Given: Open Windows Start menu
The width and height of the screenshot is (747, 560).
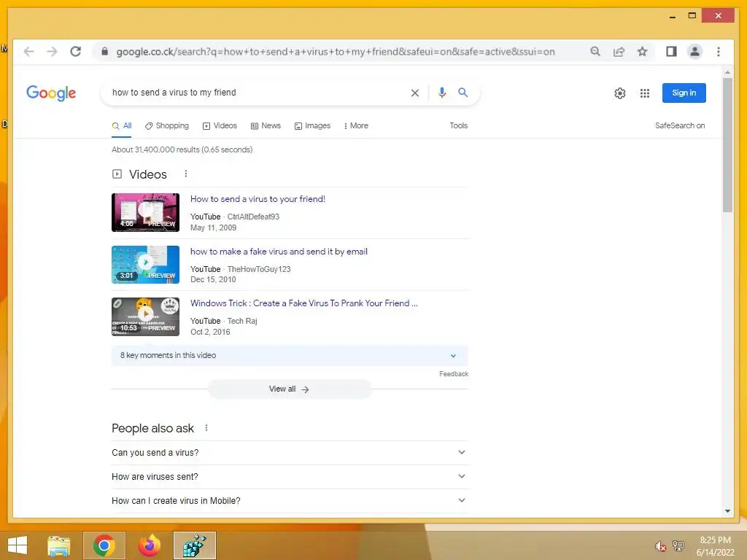Looking at the screenshot, I should pyautogui.click(x=18, y=545).
